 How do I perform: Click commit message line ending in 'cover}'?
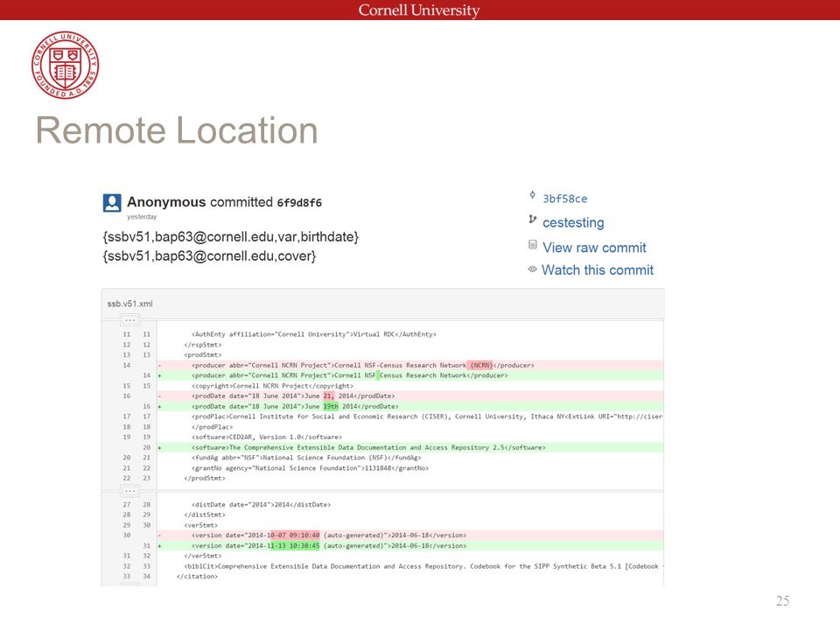tap(209, 256)
